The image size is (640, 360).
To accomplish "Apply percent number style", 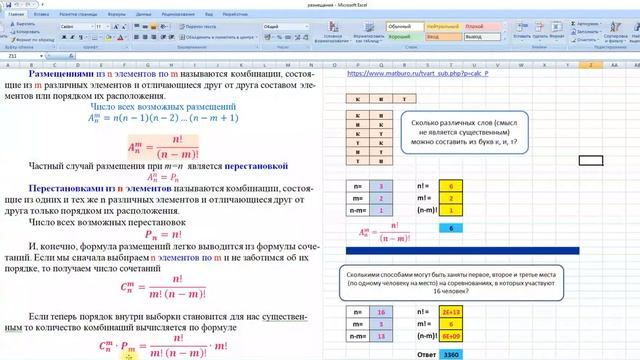I will click(279, 37).
